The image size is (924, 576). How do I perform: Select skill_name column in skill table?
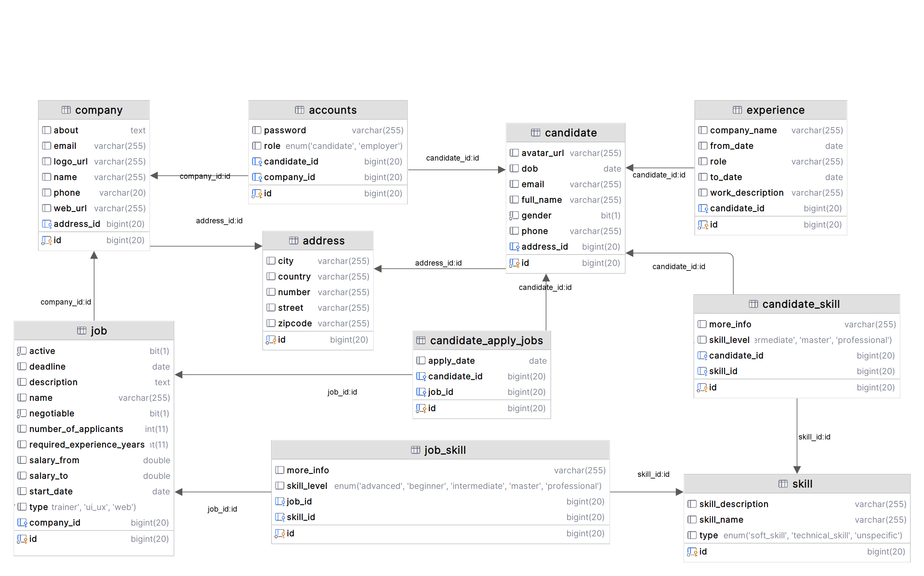click(797, 520)
